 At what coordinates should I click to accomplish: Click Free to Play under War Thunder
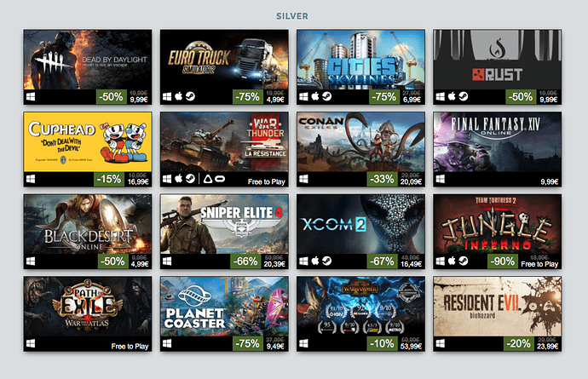[266, 181]
